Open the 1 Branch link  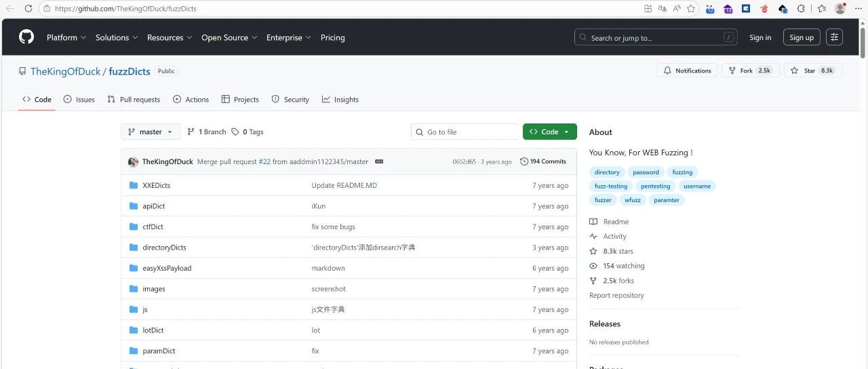tap(207, 132)
